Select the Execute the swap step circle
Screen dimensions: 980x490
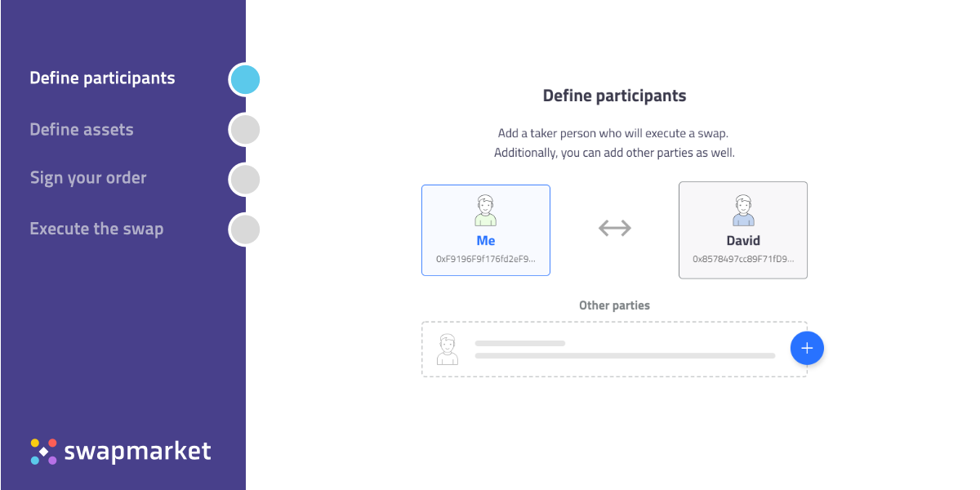click(245, 229)
